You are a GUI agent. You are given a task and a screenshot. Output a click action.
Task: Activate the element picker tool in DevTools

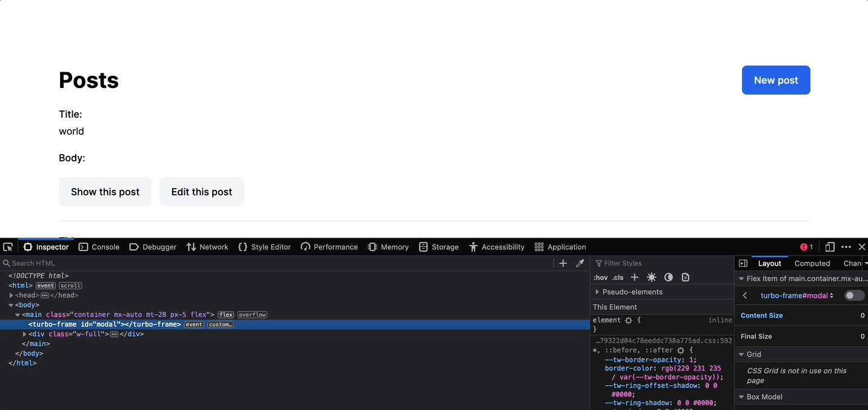click(x=8, y=247)
